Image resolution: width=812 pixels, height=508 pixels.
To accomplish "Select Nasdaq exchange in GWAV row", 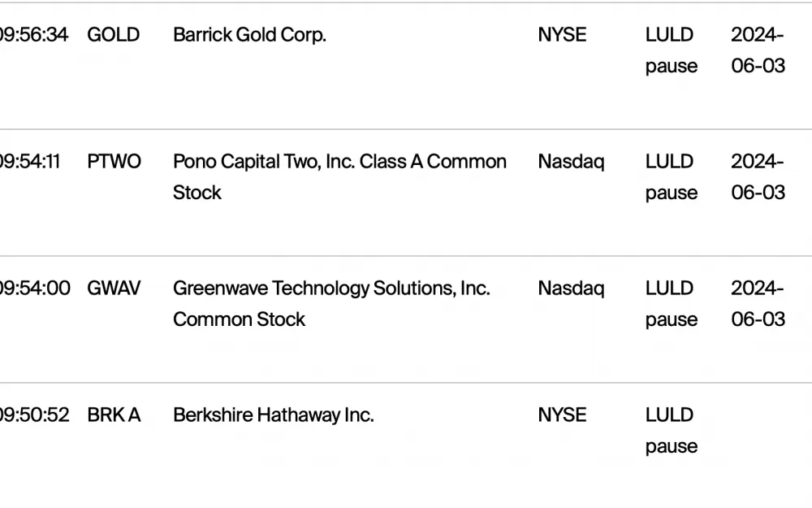I will coord(571,289).
